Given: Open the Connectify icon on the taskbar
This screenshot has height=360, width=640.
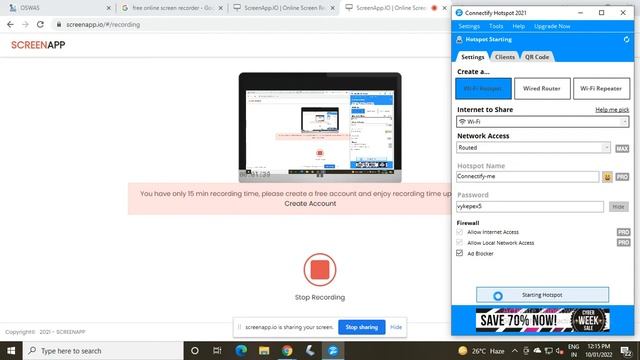Looking at the screenshot, I should [333, 351].
